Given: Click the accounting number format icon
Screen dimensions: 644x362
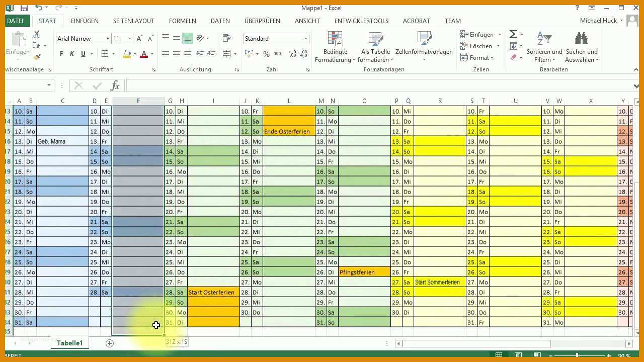Looking at the screenshot, I should point(249,54).
